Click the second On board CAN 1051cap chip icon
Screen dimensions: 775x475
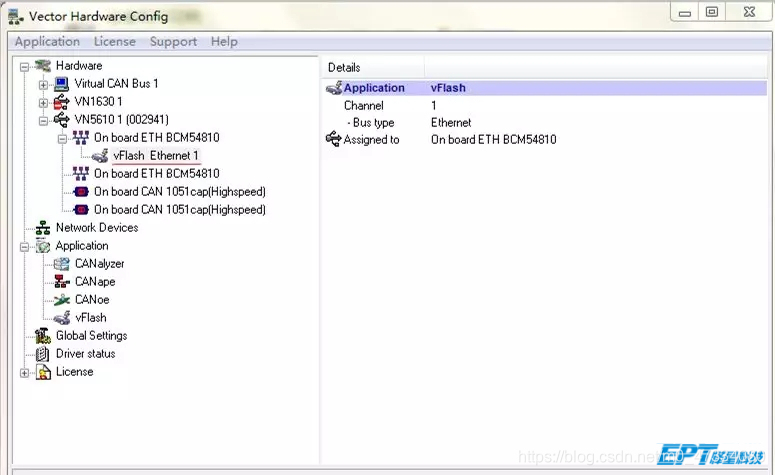(x=81, y=210)
